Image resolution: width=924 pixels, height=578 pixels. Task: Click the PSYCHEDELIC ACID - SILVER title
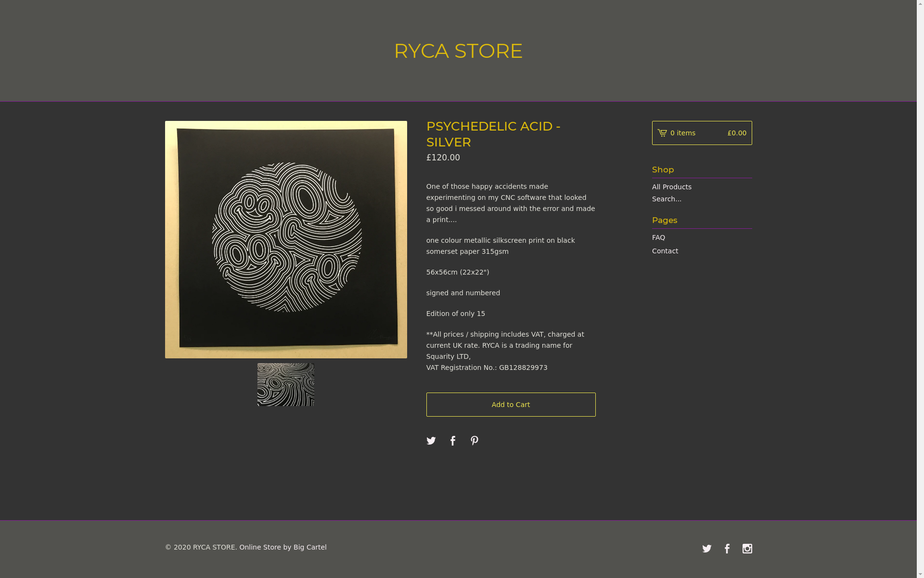493,134
